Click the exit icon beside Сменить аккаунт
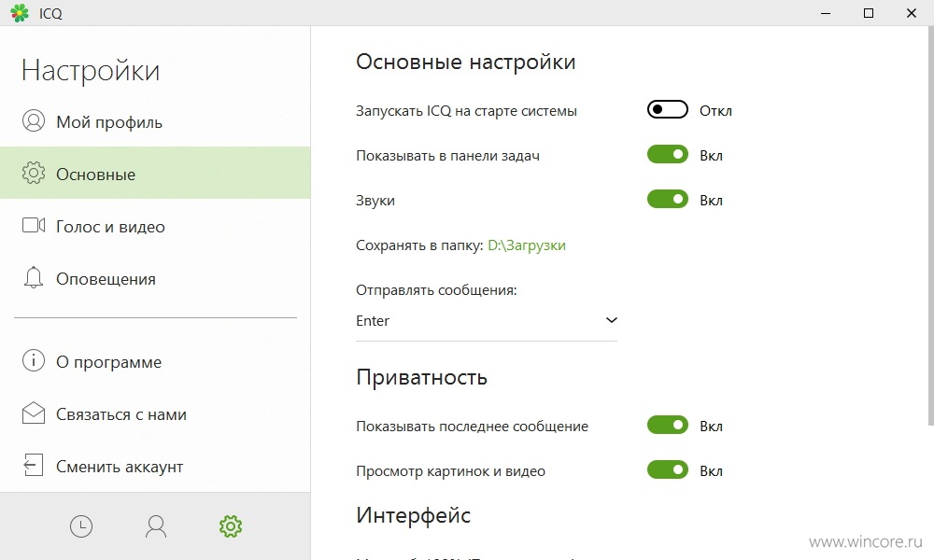934x560 pixels. (x=34, y=465)
